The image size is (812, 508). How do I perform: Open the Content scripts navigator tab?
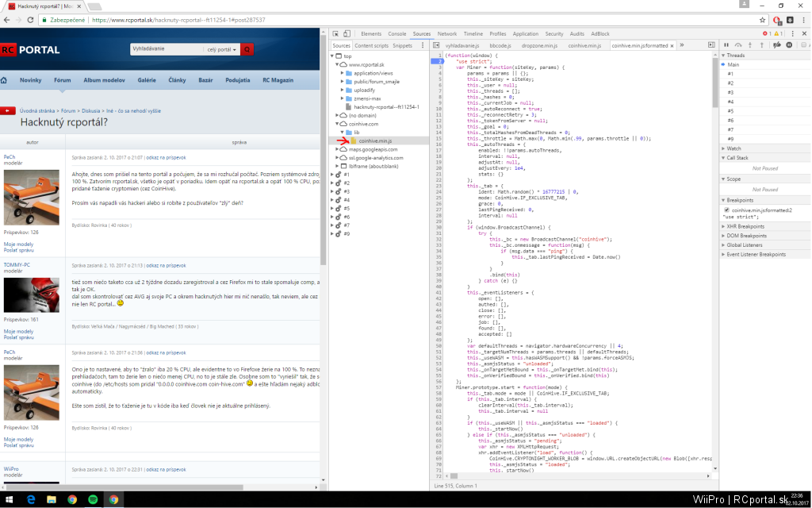(371, 45)
